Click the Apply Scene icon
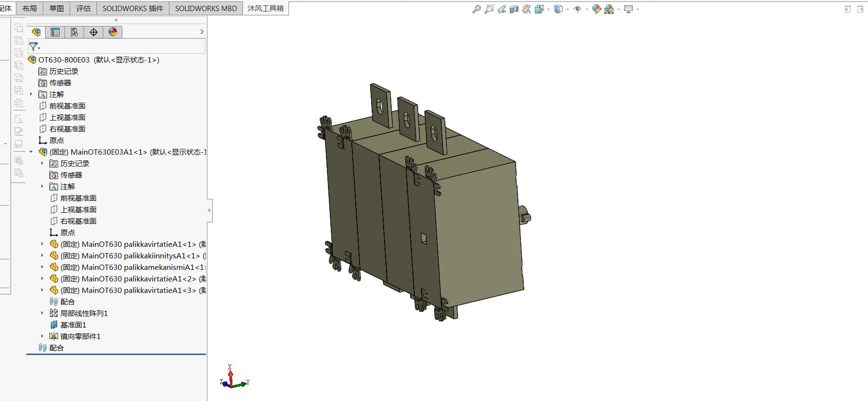Screen dimensions: 868x401 click(x=609, y=9)
